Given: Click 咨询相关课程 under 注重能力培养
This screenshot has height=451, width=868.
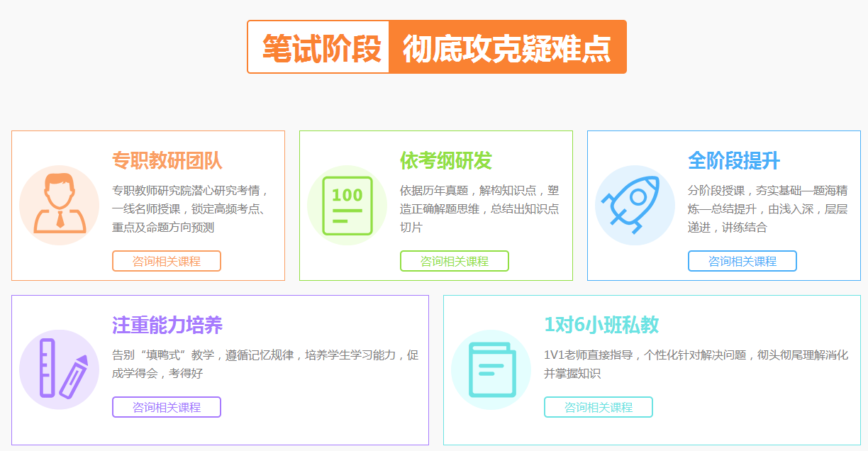Looking at the screenshot, I should click(x=167, y=407).
